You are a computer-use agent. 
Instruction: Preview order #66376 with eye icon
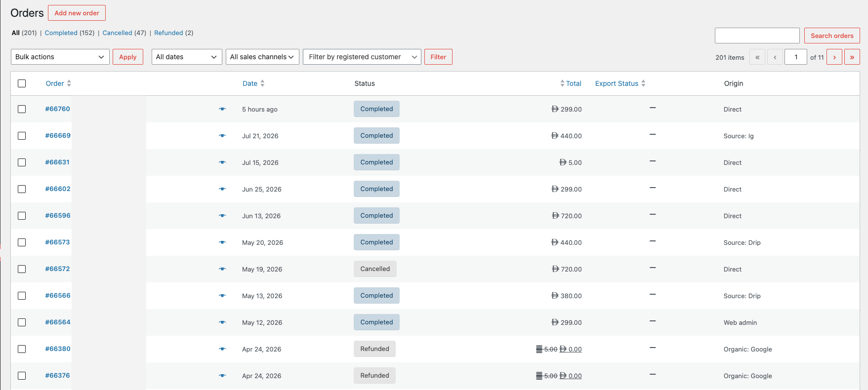click(222, 376)
